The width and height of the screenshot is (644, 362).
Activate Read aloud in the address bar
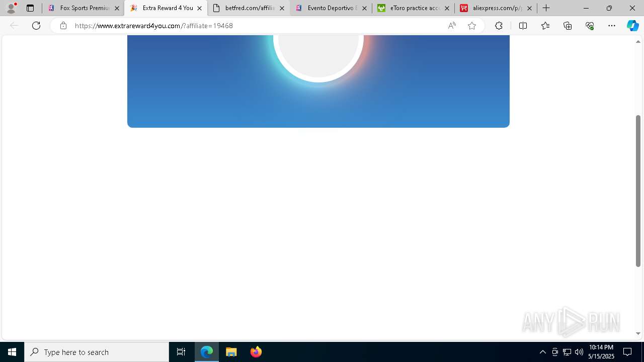452,26
